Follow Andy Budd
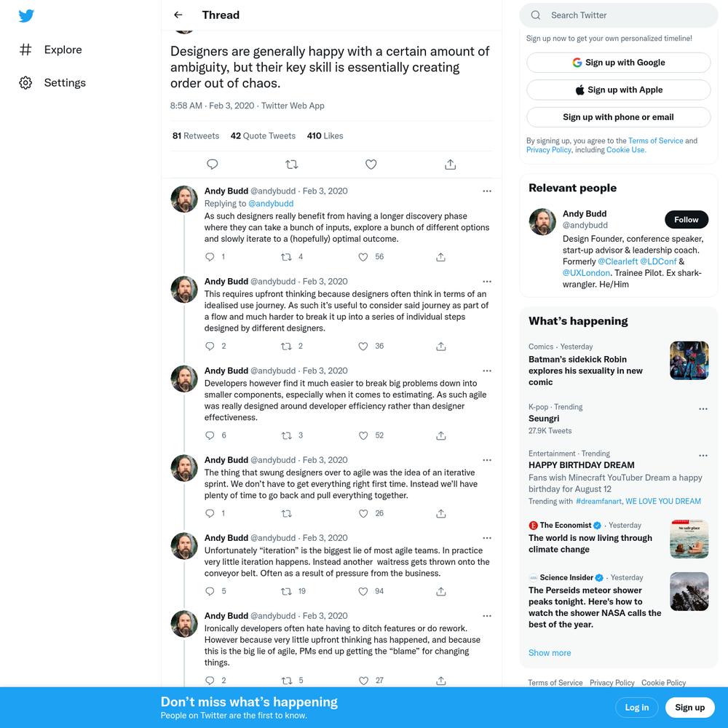 687,220
